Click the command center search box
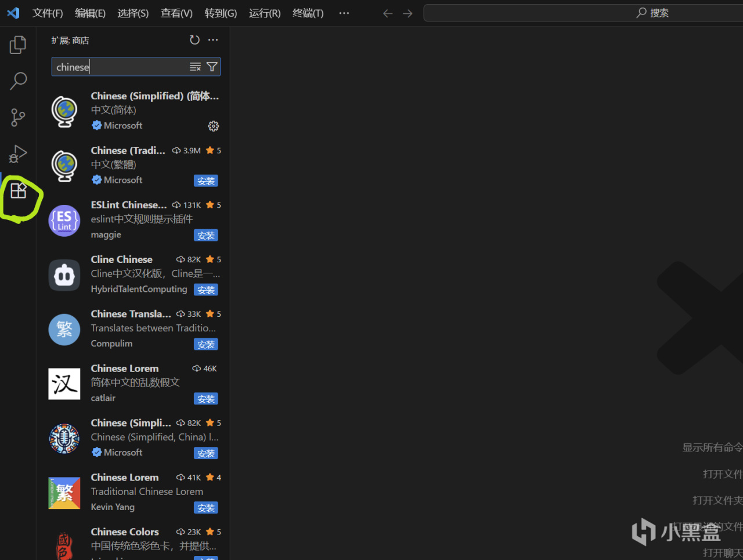 (x=583, y=13)
